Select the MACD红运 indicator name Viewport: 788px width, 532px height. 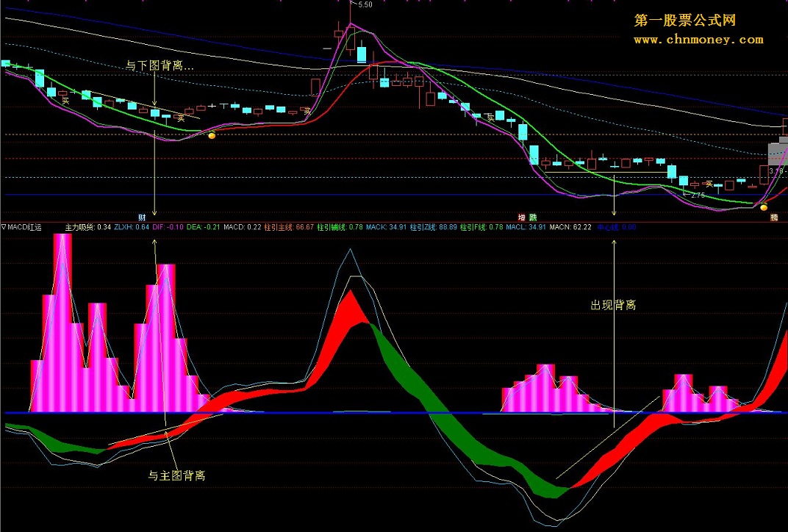25,227
